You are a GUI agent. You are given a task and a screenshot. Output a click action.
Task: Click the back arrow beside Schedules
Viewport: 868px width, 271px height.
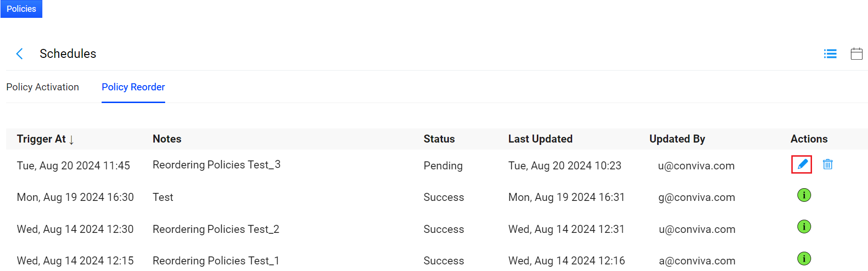pos(20,54)
